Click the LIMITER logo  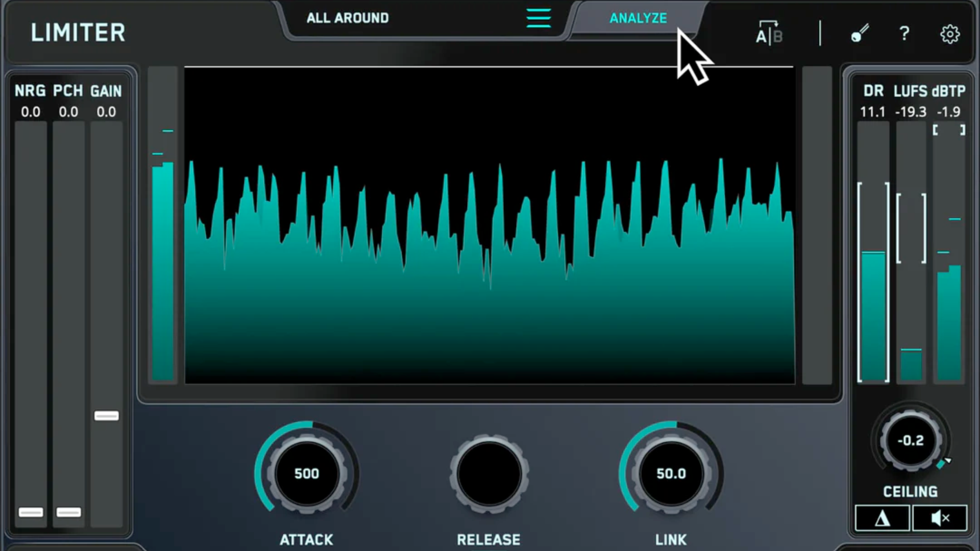pyautogui.click(x=78, y=33)
